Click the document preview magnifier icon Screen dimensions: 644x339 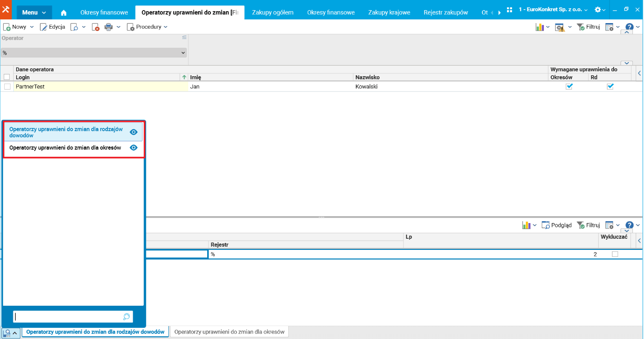coord(74,27)
